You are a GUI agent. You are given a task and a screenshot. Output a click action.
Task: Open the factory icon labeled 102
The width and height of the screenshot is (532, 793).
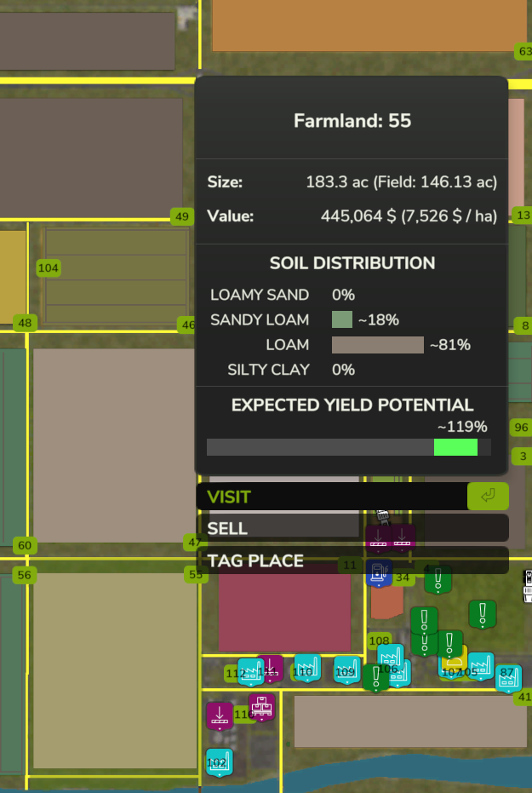[x=220, y=762]
